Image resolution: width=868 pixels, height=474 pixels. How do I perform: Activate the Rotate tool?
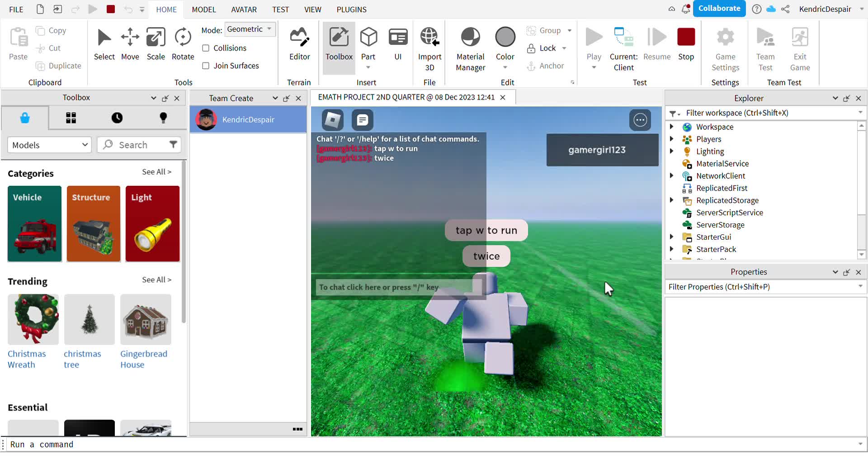click(x=183, y=44)
